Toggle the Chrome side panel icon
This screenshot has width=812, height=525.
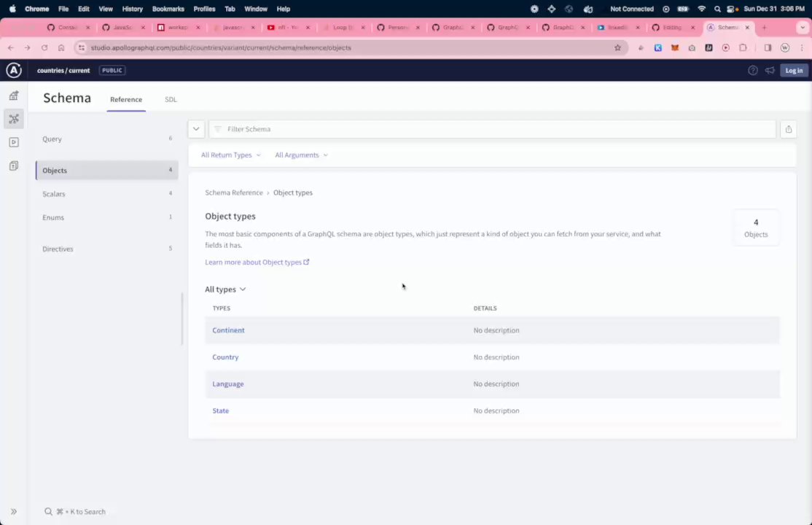768,47
